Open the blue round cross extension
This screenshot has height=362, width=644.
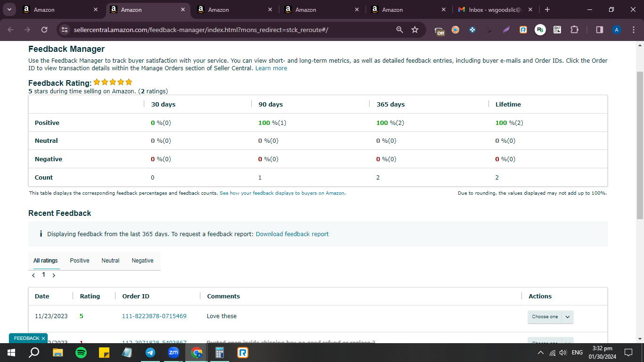tap(472, 30)
